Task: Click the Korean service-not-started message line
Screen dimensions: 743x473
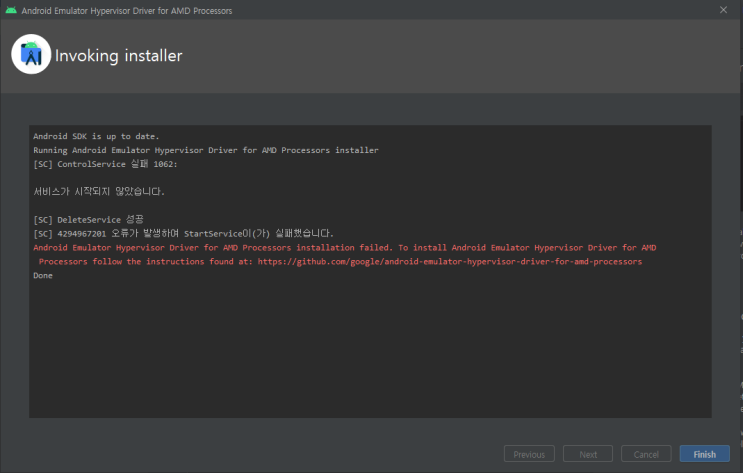Action: (99, 191)
